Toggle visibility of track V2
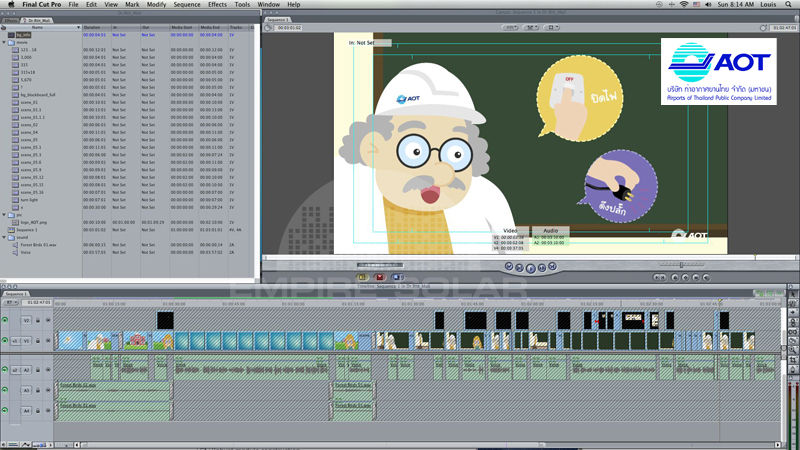The image size is (800, 450). [x=5, y=320]
